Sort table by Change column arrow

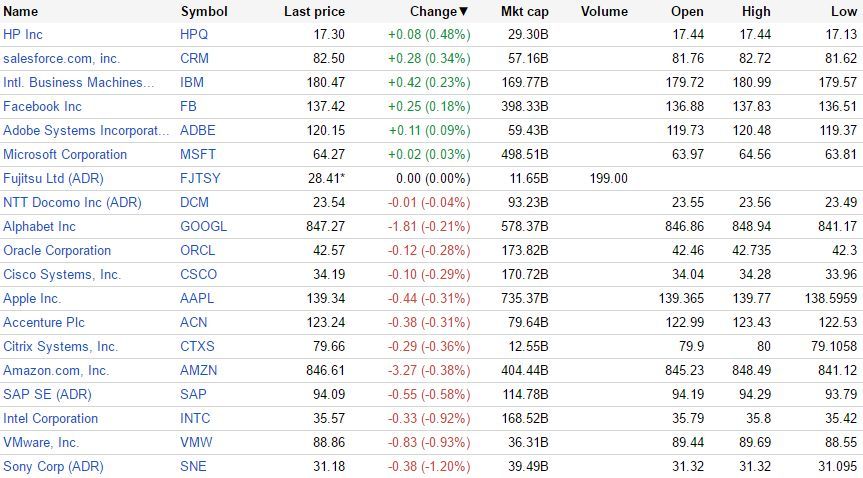[464, 12]
